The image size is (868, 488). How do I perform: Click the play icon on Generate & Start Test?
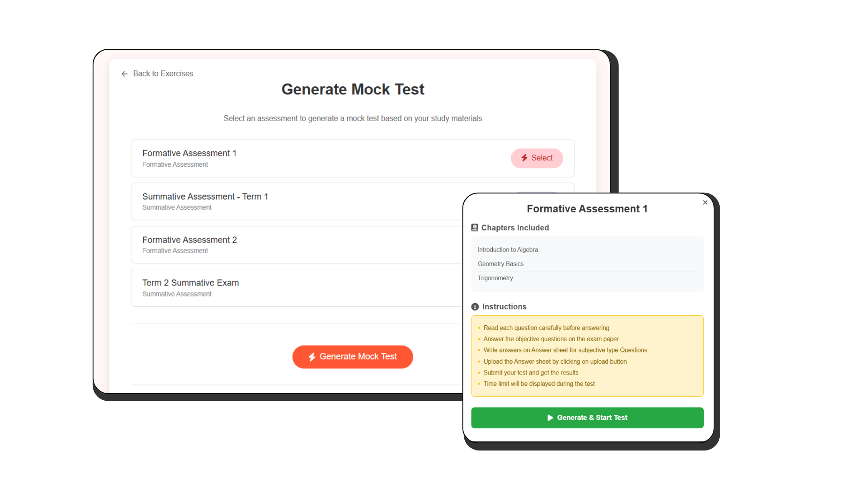pyautogui.click(x=550, y=418)
